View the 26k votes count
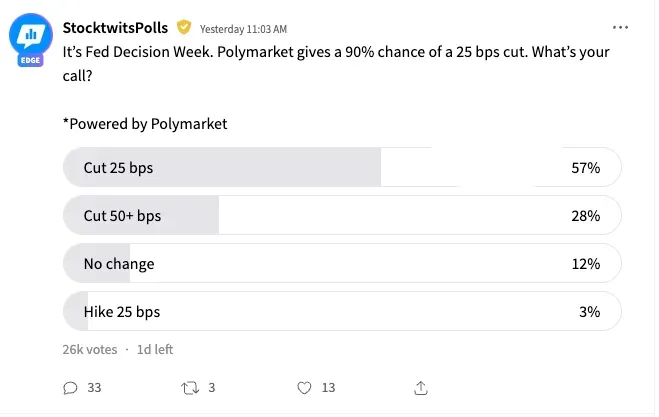This screenshot has height=417, width=659. (90, 349)
